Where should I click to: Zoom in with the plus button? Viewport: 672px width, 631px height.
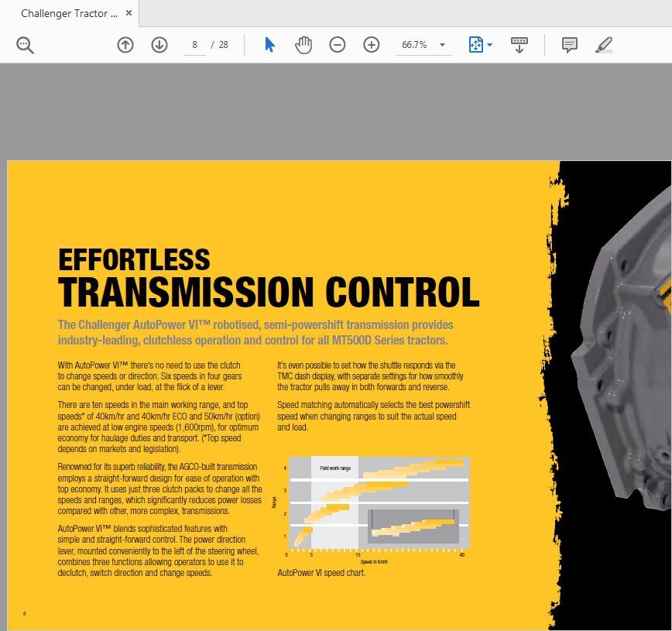pyautogui.click(x=371, y=45)
